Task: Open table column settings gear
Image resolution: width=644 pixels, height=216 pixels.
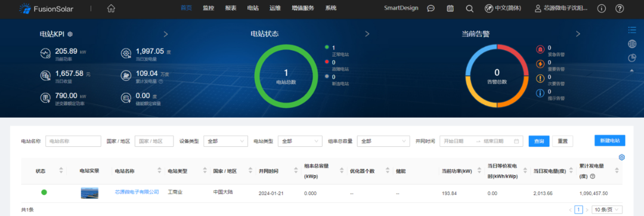Action: coord(622,157)
